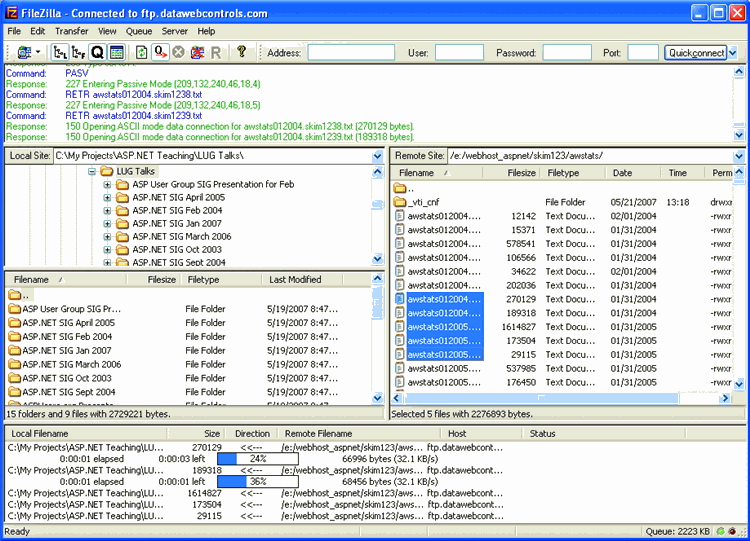Toggle the remote directory tree view

[x=78, y=52]
